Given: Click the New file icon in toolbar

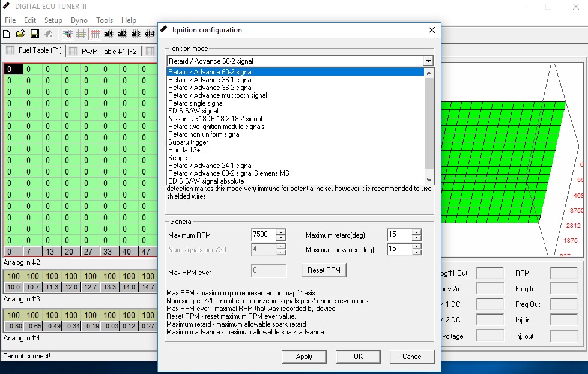Looking at the screenshot, I should pos(7,34).
